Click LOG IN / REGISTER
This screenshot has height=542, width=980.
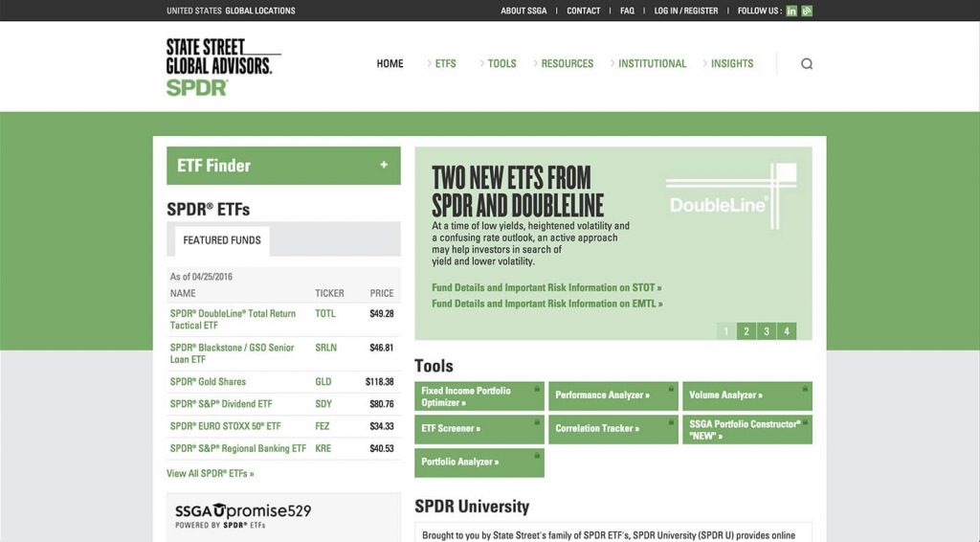[685, 11]
